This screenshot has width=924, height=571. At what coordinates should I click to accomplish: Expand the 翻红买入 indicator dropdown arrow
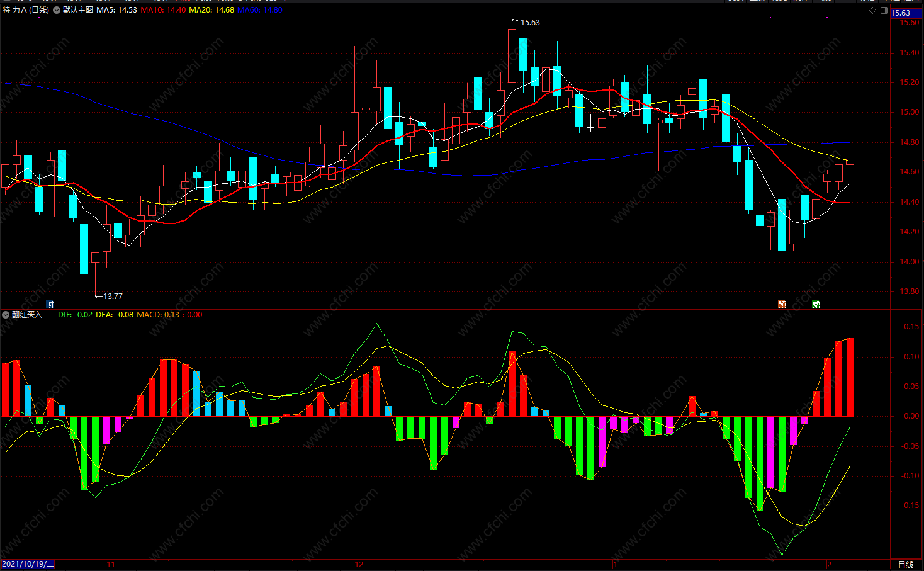click(6, 315)
